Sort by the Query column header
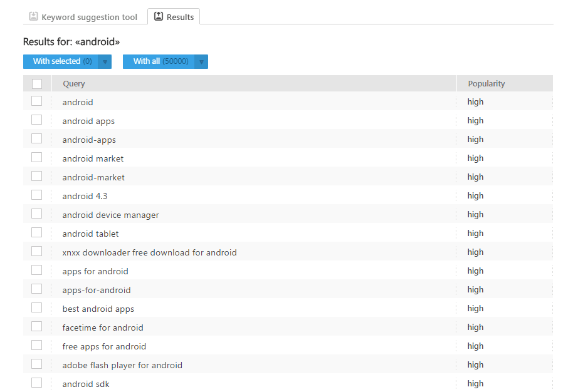 point(74,83)
